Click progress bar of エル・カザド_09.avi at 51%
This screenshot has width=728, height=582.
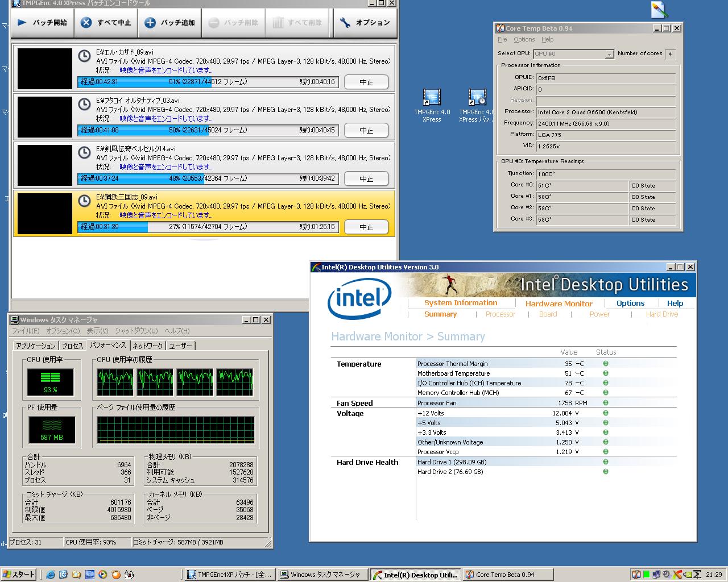tap(208, 82)
